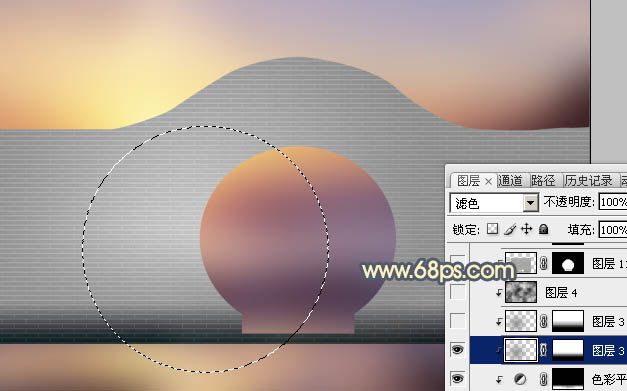This screenshot has height=391, width=627.
Task: Select the hidden 图层 3 layer name
Action: click(608, 322)
